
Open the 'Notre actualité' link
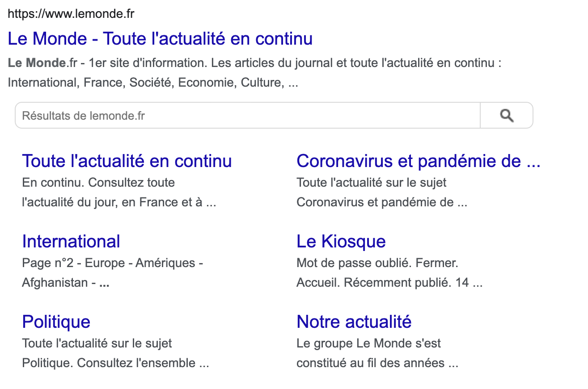354,322
